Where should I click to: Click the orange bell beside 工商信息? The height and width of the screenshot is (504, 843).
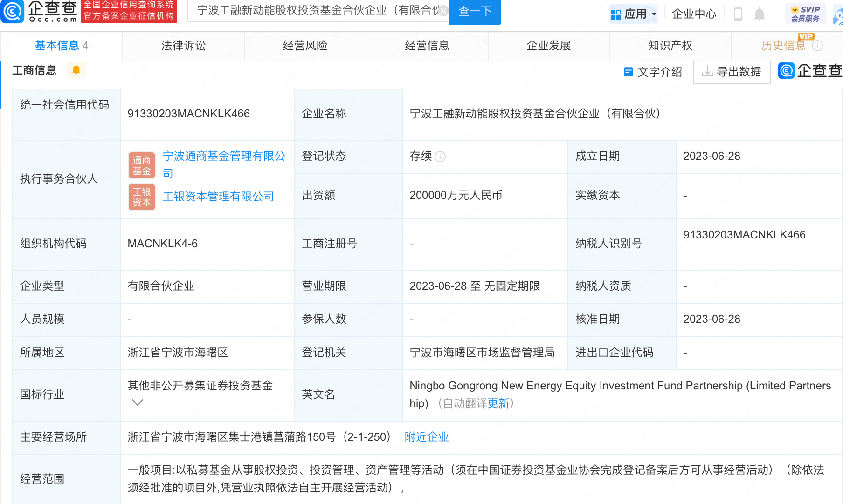pos(76,70)
